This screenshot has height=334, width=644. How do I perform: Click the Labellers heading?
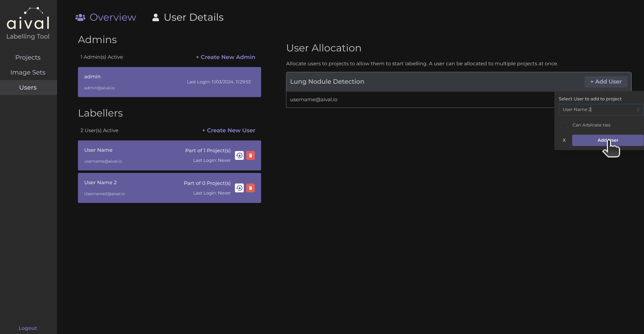[100, 113]
